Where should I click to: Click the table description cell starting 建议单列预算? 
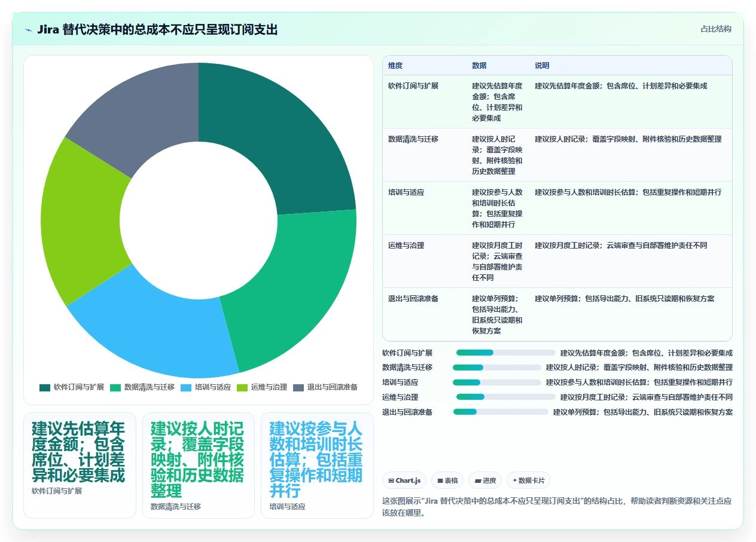coord(624,299)
